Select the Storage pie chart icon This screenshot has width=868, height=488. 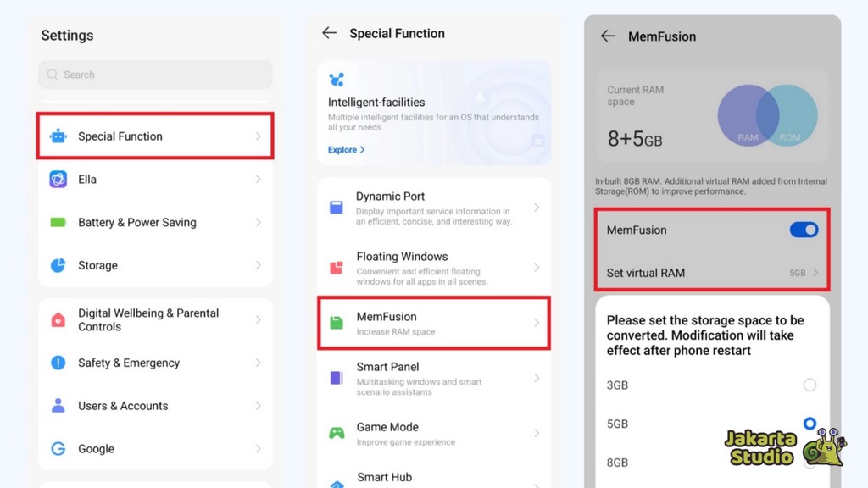pyautogui.click(x=58, y=265)
